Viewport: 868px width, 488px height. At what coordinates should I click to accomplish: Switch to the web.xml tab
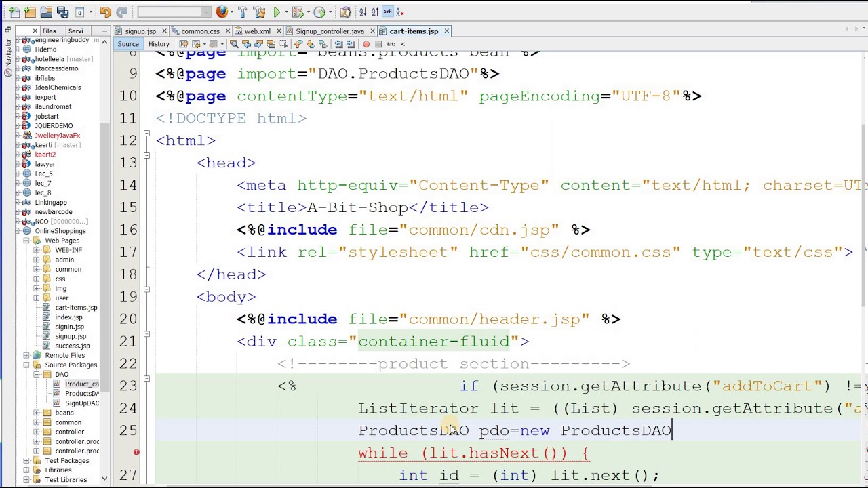[x=256, y=31]
